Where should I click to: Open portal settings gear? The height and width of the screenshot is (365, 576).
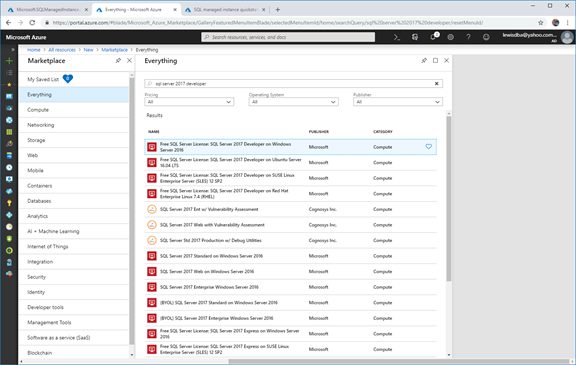(x=450, y=37)
